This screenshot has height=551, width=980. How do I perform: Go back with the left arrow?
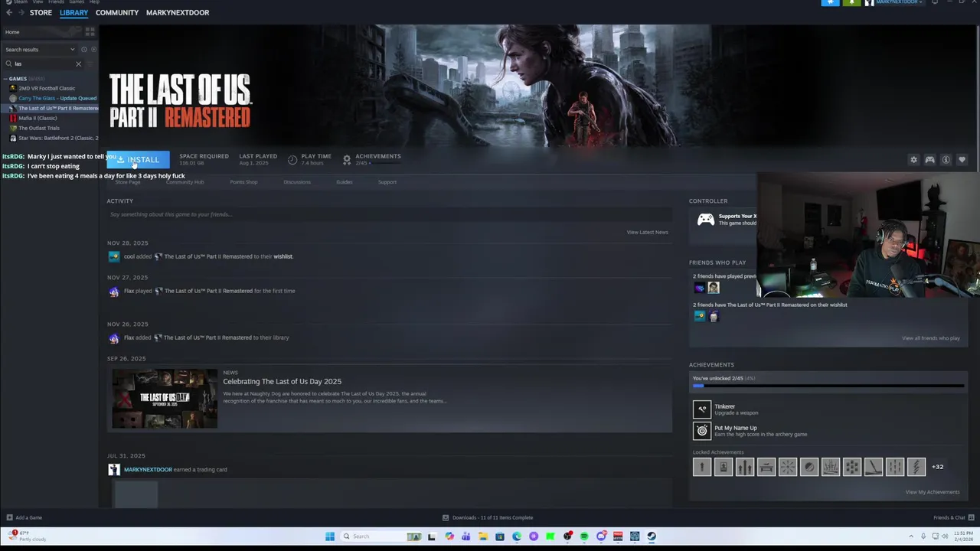pyautogui.click(x=9, y=12)
